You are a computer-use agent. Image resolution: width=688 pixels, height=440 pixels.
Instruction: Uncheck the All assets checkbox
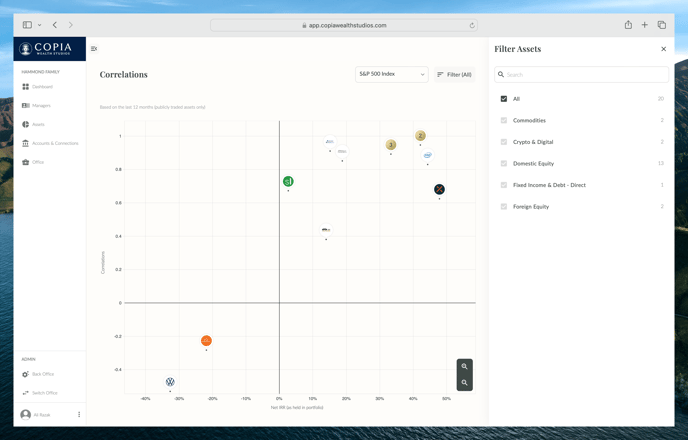click(504, 99)
